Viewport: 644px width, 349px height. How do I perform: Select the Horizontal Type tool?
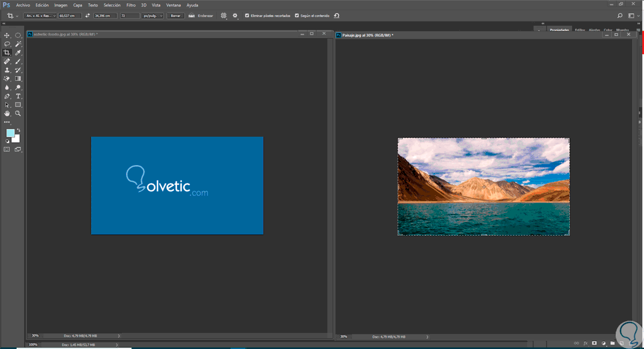click(18, 96)
